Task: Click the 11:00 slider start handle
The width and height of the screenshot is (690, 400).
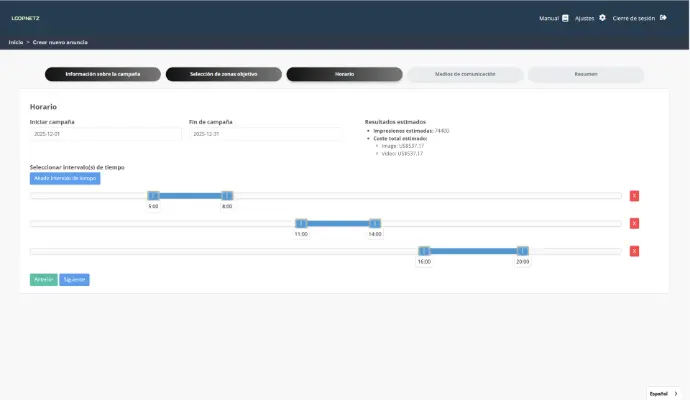Action: click(300, 224)
